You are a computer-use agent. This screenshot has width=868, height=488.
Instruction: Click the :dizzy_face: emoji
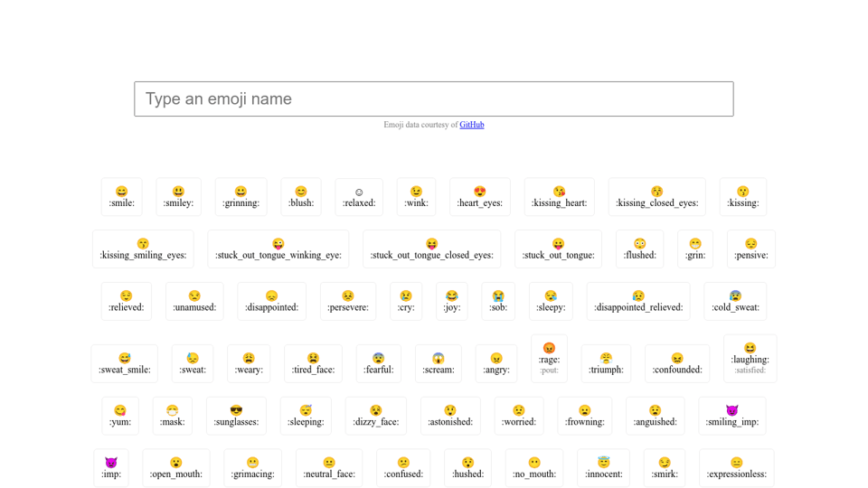click(x=375, y=416)
